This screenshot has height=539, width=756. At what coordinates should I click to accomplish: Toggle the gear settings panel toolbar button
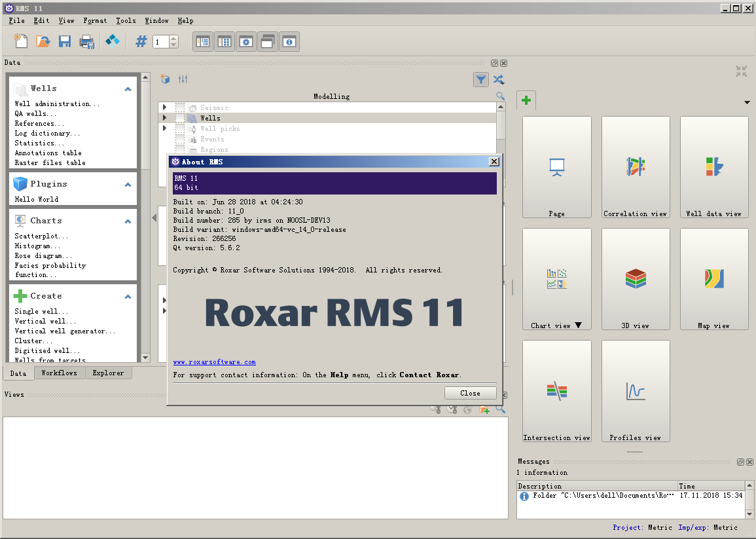click(246, 42)
